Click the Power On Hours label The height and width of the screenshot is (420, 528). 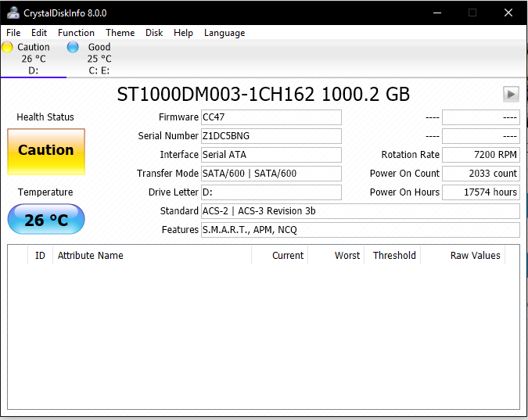404,192
